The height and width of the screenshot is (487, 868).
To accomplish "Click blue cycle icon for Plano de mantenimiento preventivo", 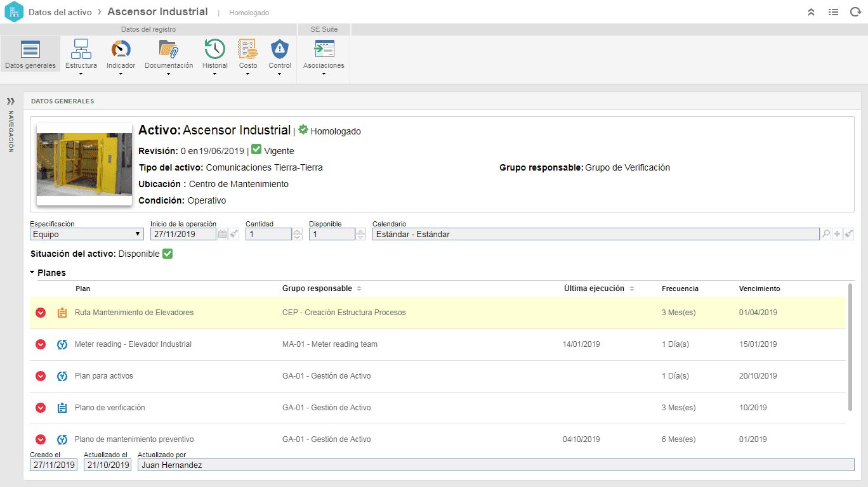I will (x=62, y=439).
